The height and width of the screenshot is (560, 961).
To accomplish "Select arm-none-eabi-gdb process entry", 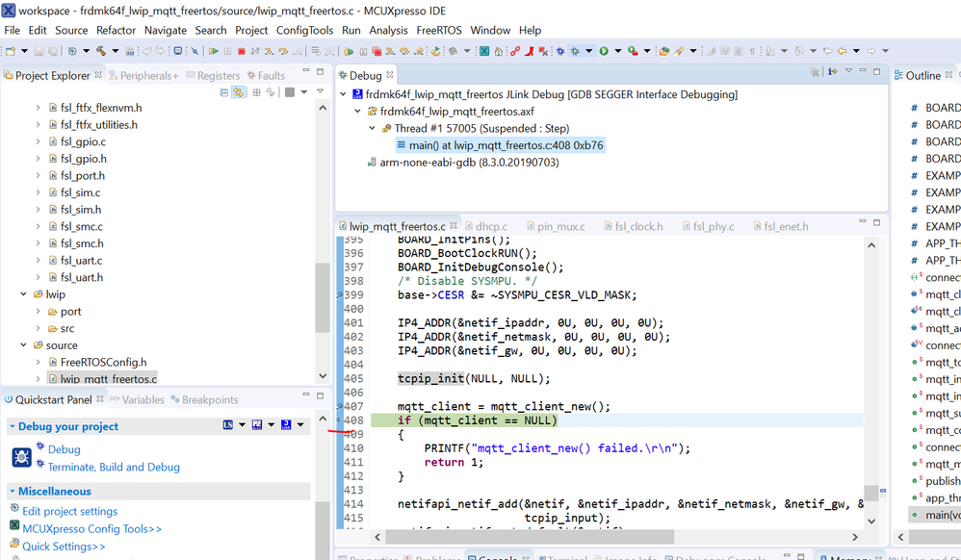I will click(x=469, y=163).
